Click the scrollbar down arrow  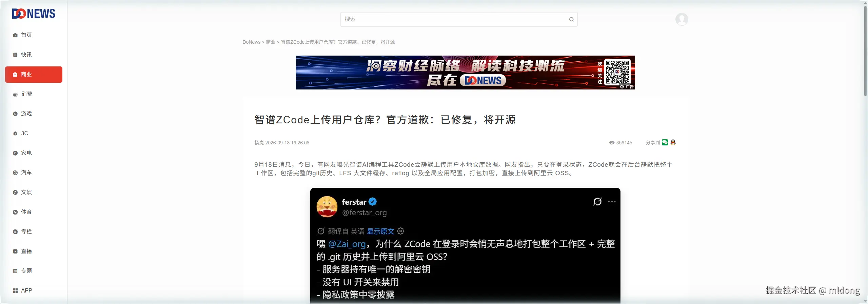pos(865,301)
